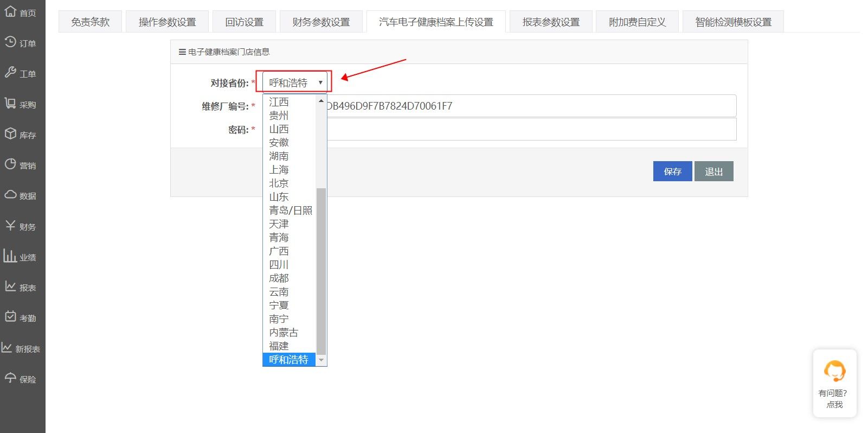
Task: Choose 南宁 from the province list
Action: 289,319
